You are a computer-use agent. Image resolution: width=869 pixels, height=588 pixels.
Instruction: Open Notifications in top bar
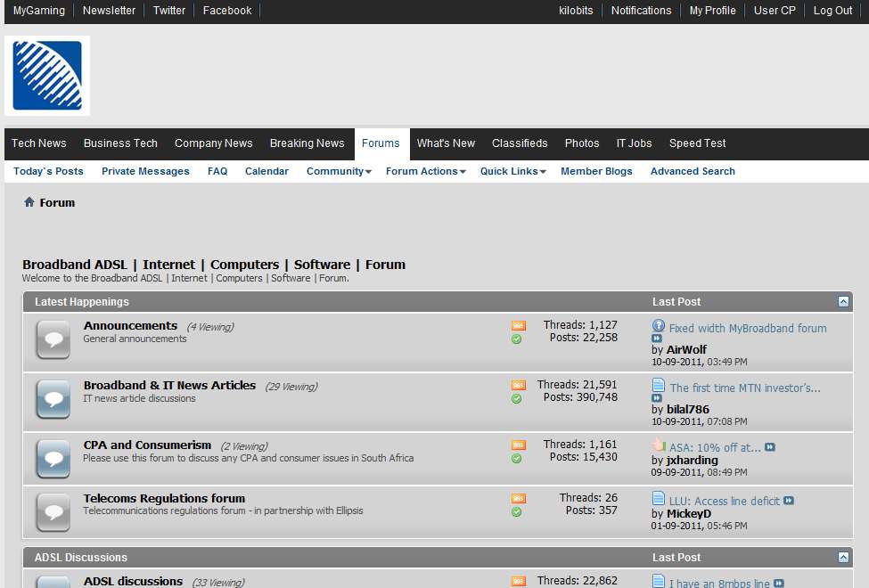641,11
